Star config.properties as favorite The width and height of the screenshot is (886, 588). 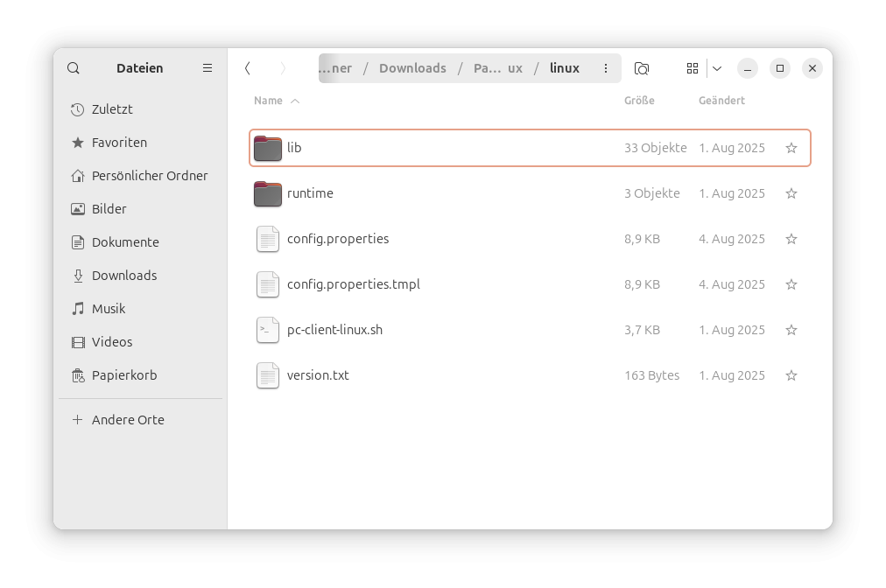(x=791, y=239)
